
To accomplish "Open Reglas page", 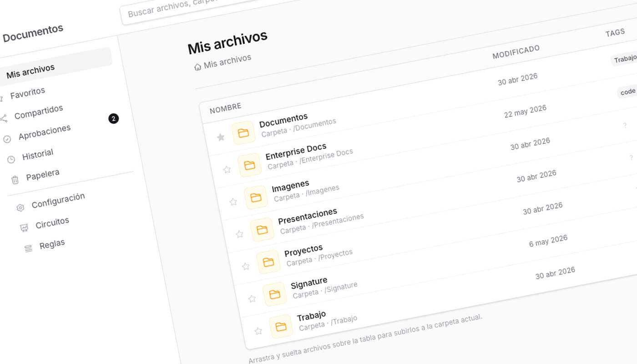I will pos(52,244).
